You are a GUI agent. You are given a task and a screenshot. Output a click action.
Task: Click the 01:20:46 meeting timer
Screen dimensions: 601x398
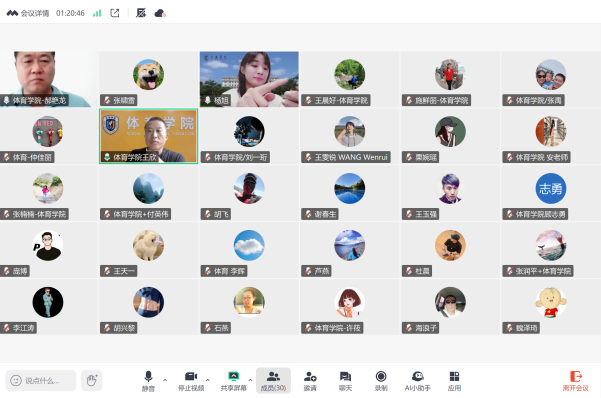coord(70,13)
